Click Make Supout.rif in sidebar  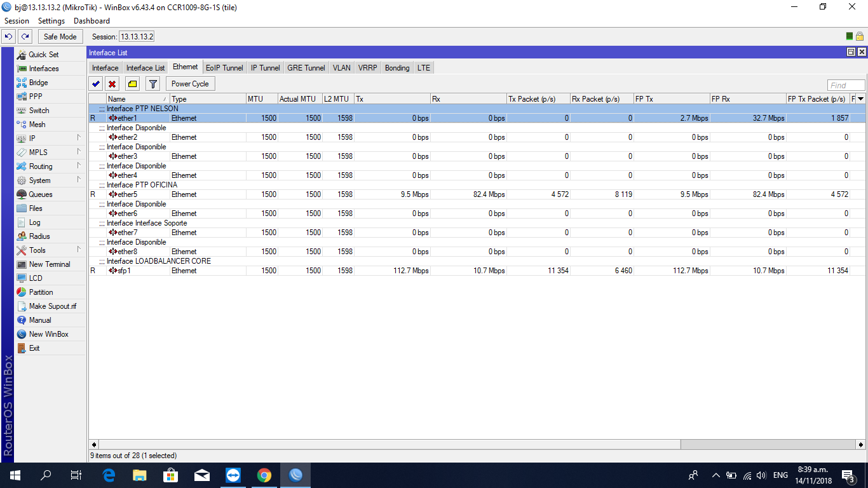(50, 306)
